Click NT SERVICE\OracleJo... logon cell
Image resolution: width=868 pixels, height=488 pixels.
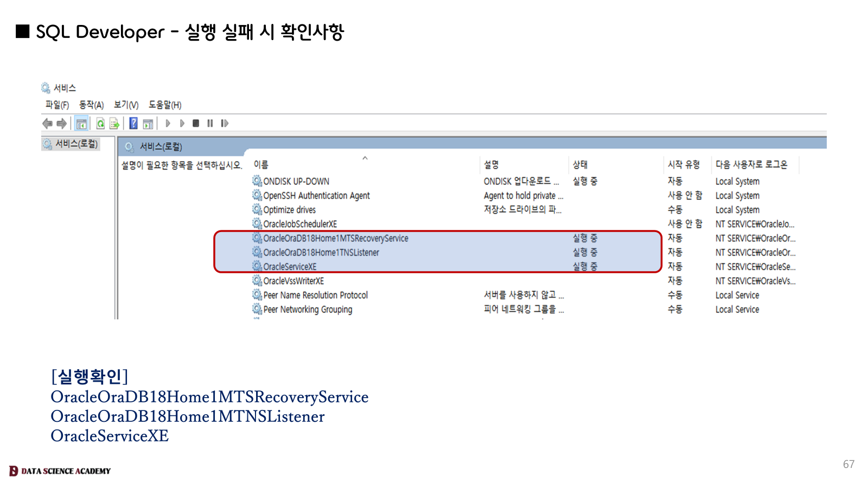(x=755, y=224)
